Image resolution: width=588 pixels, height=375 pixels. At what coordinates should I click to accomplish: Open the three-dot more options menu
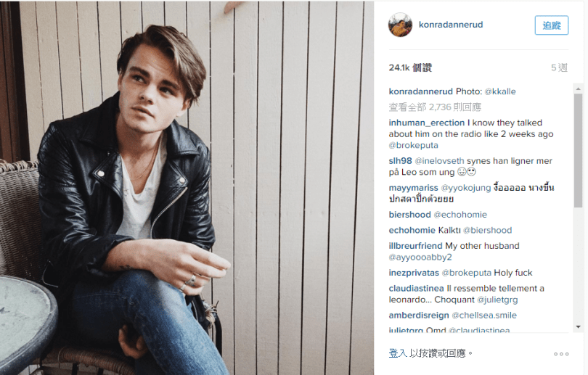tap(561, 354)
